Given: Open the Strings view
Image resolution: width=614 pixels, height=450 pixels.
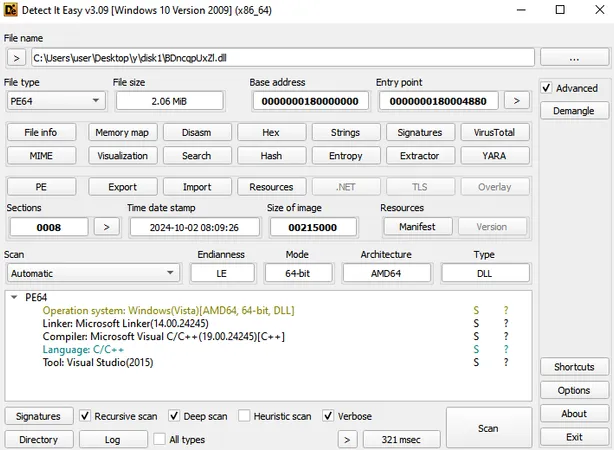Looking at the screenshot, I should tap(346, 132).
